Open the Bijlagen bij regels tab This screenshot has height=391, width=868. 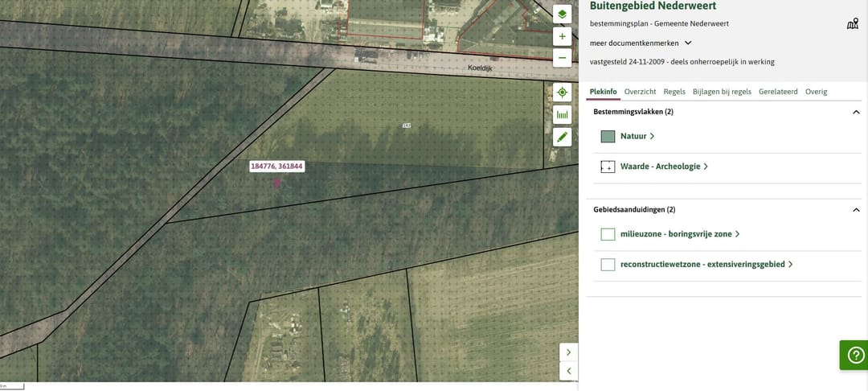722,92
